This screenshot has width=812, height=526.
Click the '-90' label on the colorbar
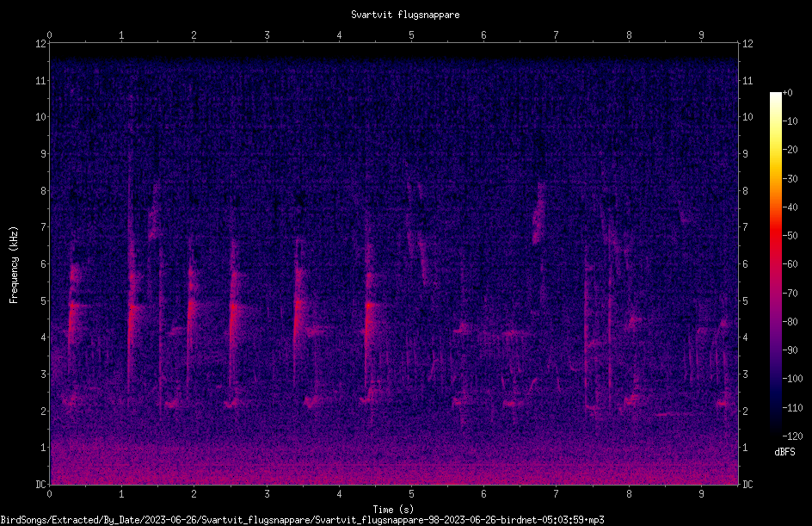790,350
